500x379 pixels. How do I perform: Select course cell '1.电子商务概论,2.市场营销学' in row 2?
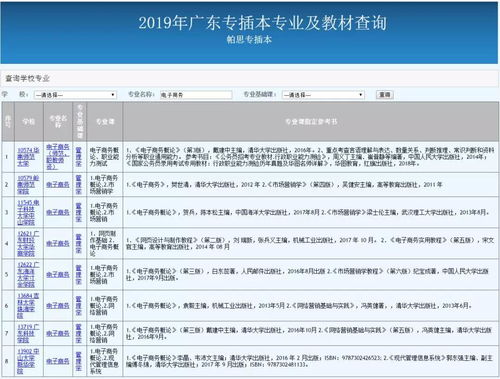[104, 185]
